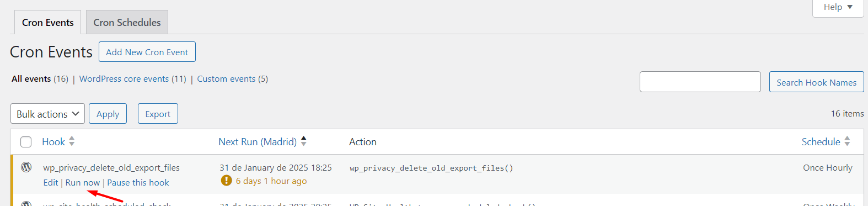Click the Hook column sort arrows
This screenshot has height=206, width=868.
click(x=72, y=141)
